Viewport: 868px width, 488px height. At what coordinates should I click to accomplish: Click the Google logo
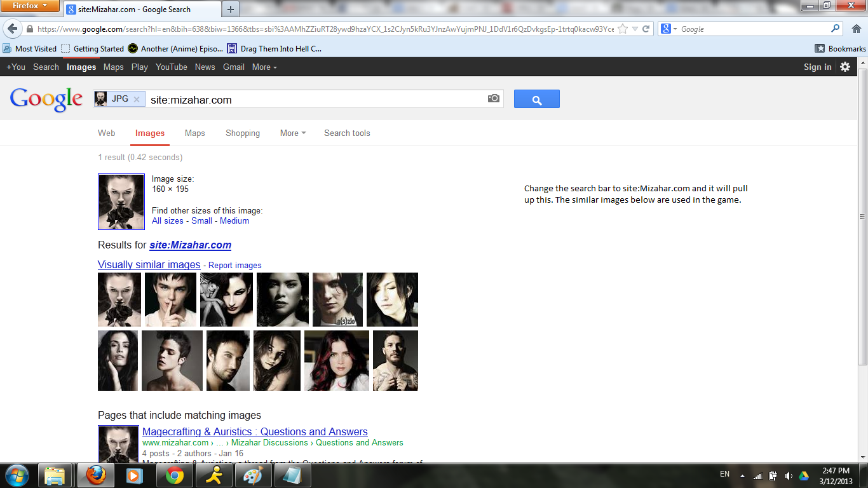tap(46, 99)
